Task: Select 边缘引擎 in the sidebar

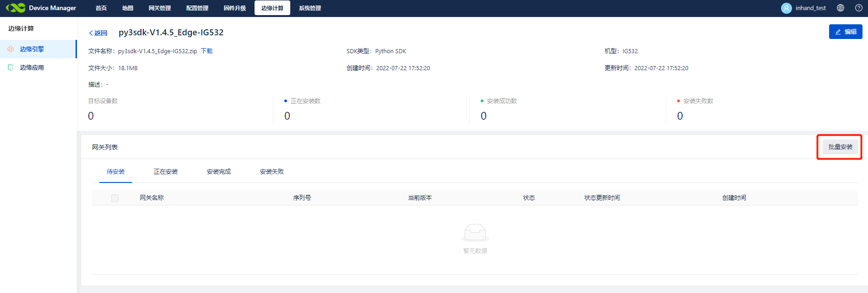Action: (38, 49)
